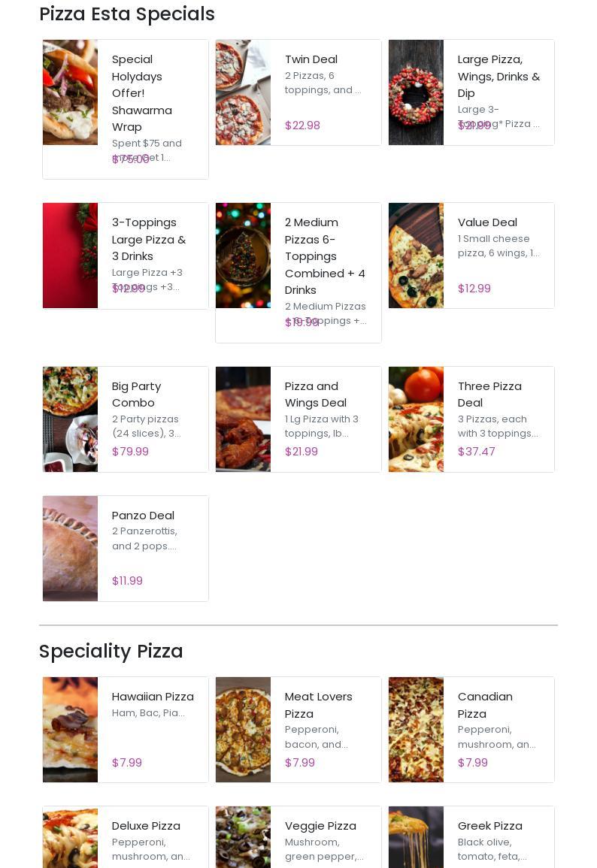Select the Three Pizza Deal
Screen dimensions: 597x868
point(489,395)
